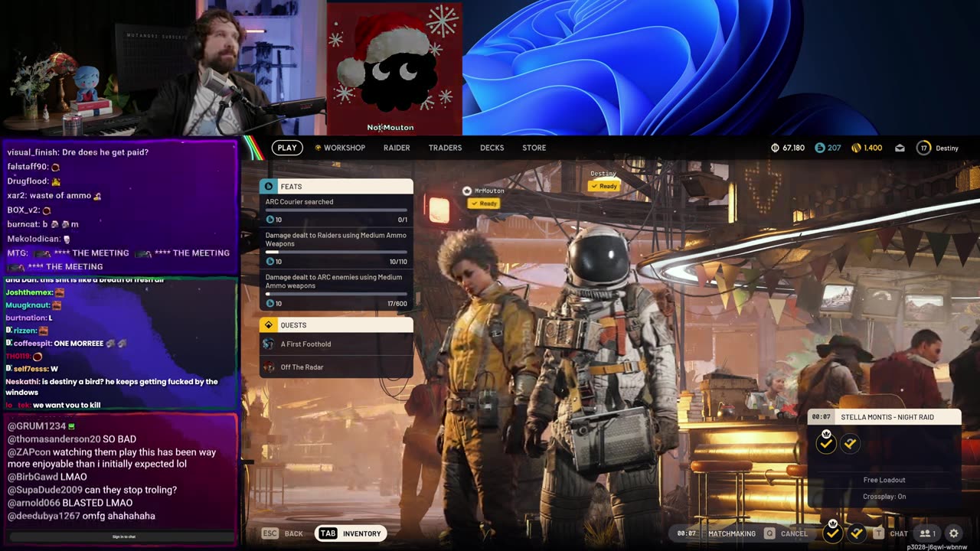Open the mail inbox icon

[900, 148]
